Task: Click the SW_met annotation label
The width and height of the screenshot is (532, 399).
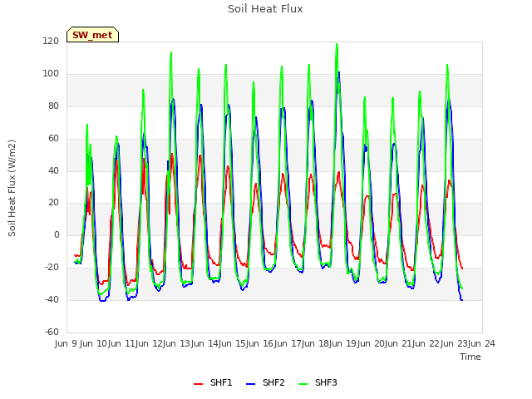Action: [92, 35]
